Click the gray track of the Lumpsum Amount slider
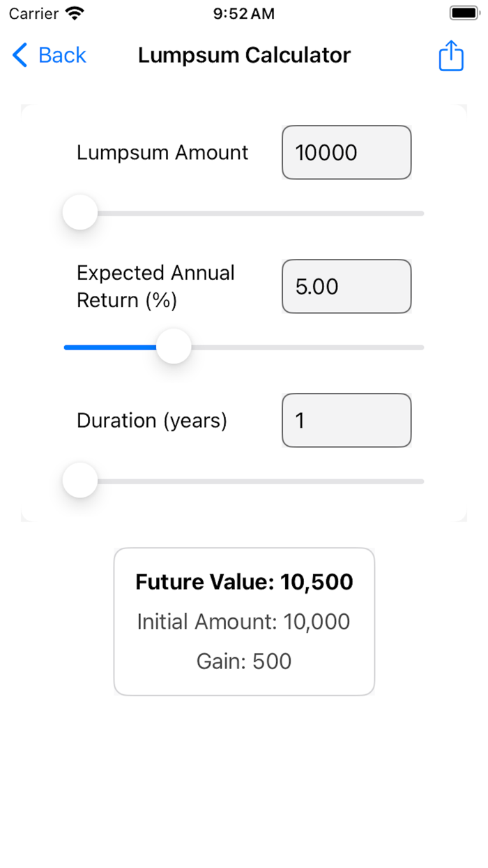Viewport: 488px width, 868px height. click(265, 213)
